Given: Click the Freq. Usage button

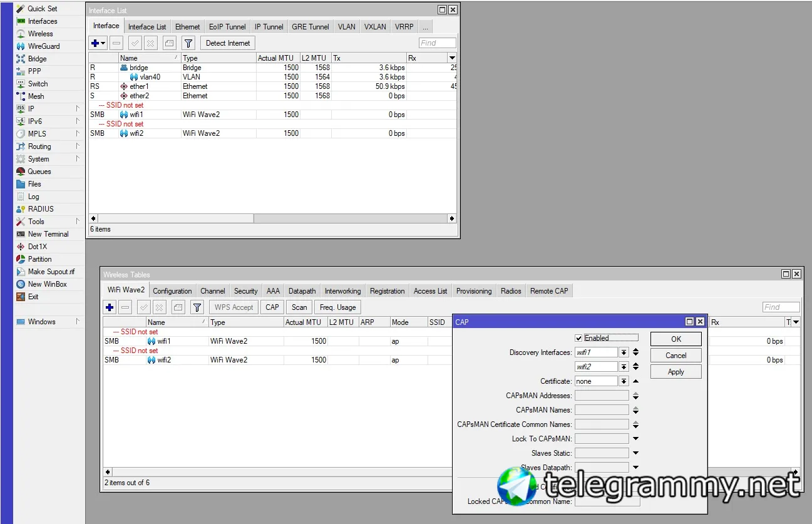Looking at the screenshot, I should pyautogui.click(x=338, y=307).
